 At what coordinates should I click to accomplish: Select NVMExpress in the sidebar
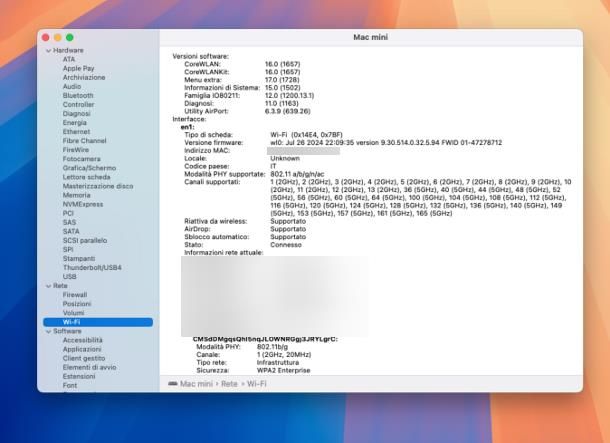click(83, 204)
